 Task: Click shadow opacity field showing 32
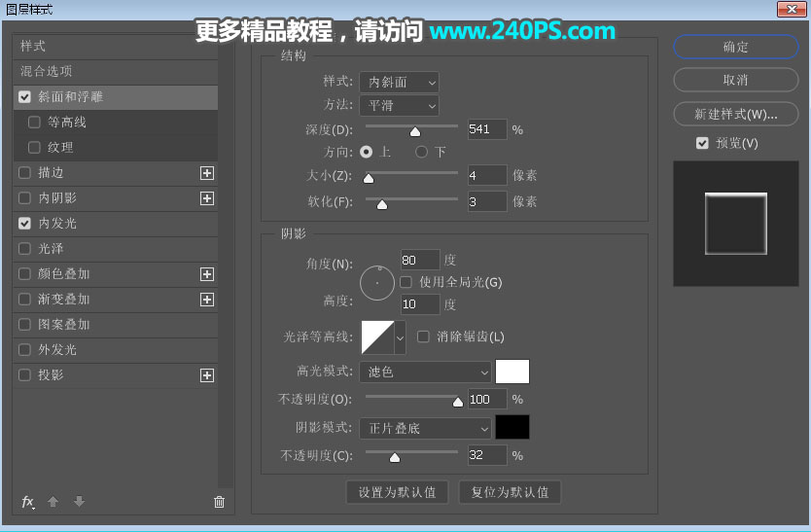pos(487,455)
